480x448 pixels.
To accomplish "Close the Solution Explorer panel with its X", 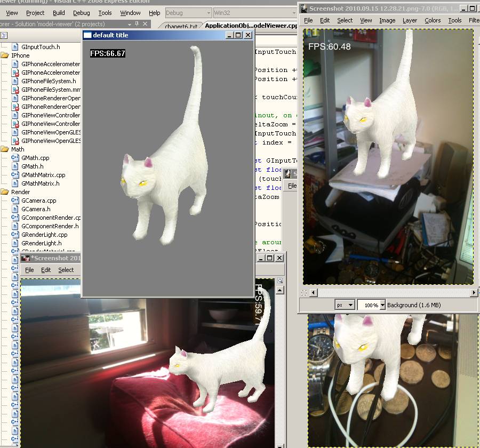I will (145, 24).
